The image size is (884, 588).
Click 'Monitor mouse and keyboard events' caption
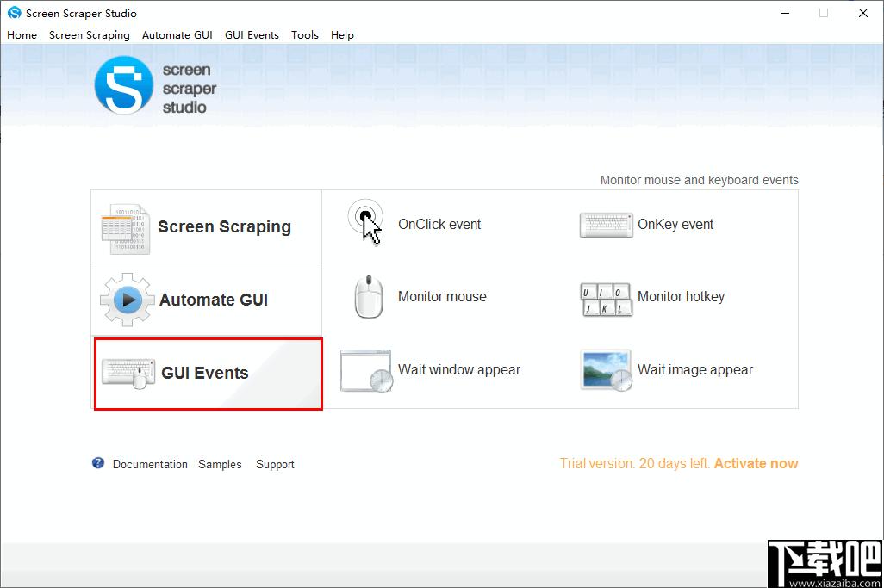pos(699,180)
